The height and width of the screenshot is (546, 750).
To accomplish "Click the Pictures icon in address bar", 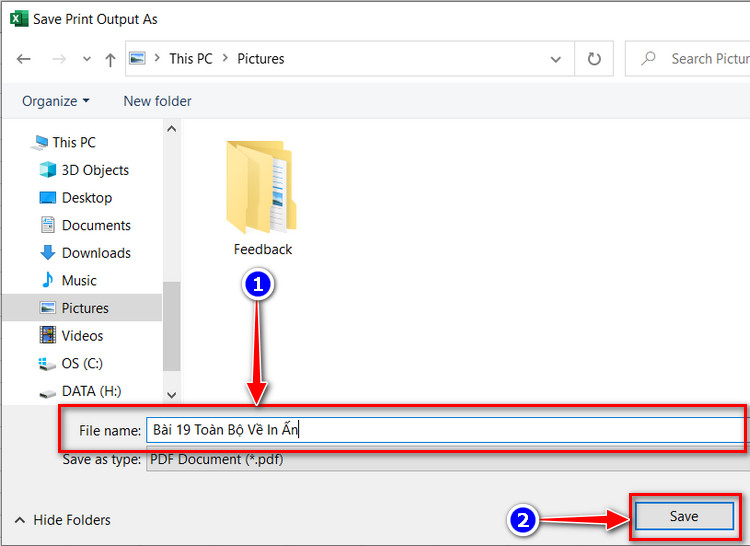I will [x=137, y=58].
